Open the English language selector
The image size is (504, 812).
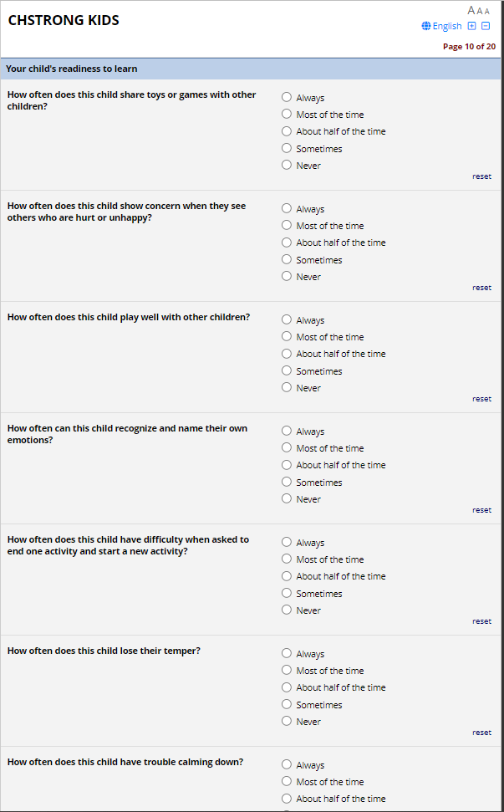tap(447, 26)
